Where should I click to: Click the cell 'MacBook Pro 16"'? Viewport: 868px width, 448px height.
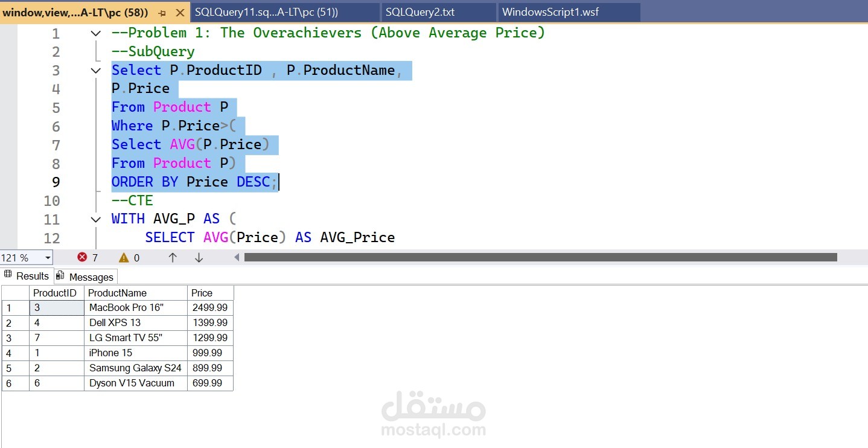coord(136,308)
